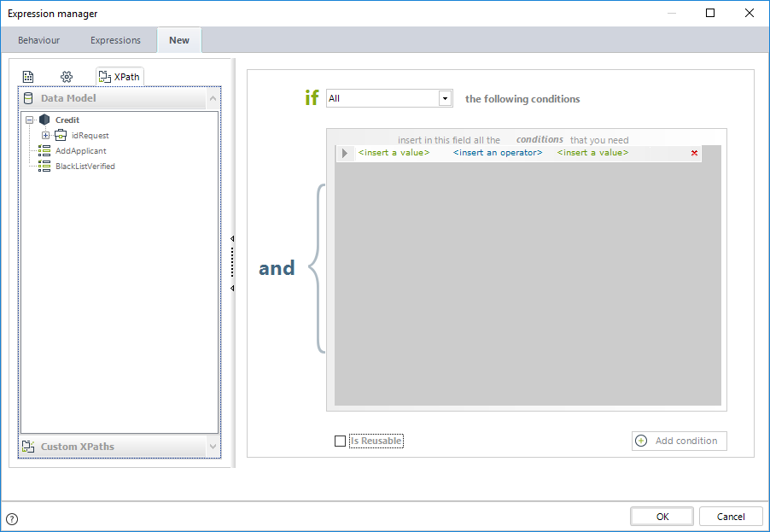
Task: Click the BlackListVerified attribute icon
Action: 44,166
